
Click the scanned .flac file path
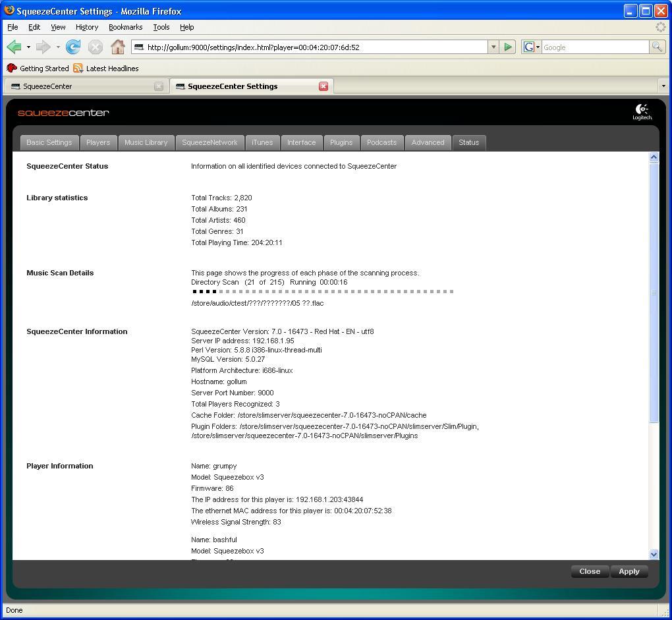pos(257,303)
